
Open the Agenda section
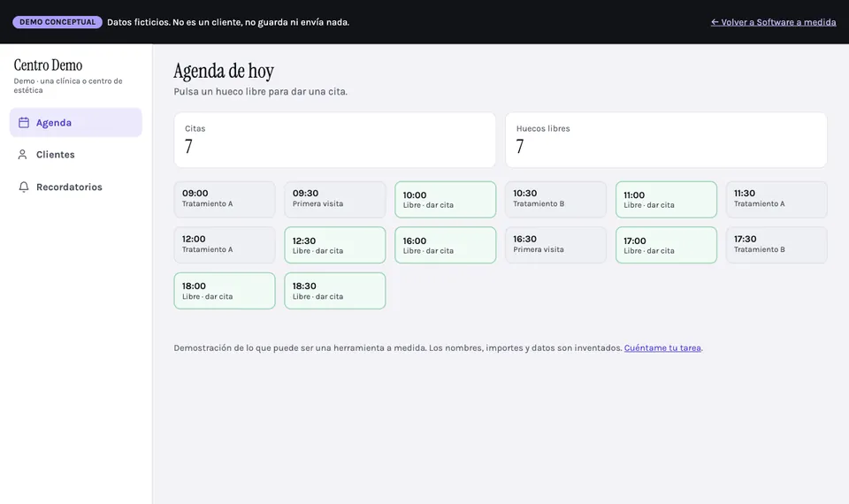76,122
